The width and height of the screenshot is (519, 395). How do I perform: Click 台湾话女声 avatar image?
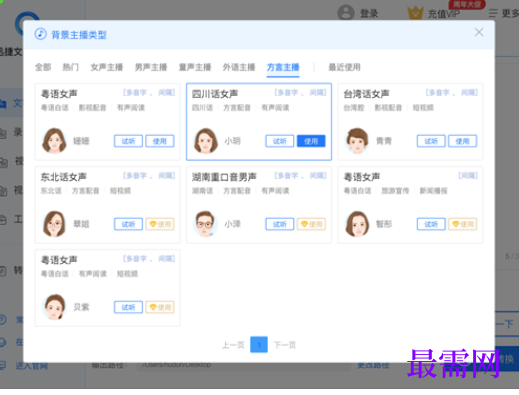[357, 141]
